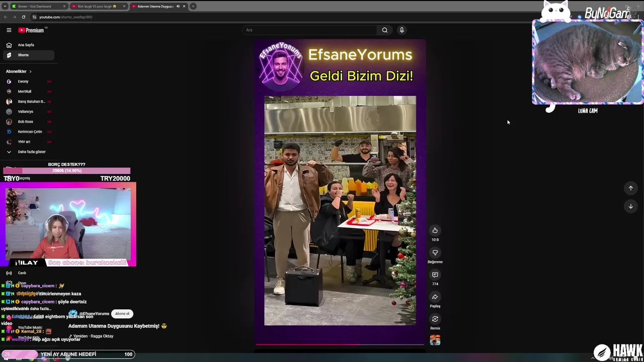The width and height of the screenshot is (644, 362).
Task: Like the short with the thumbs-up icon
Action: pyautogui.click(x=435, y=230)
